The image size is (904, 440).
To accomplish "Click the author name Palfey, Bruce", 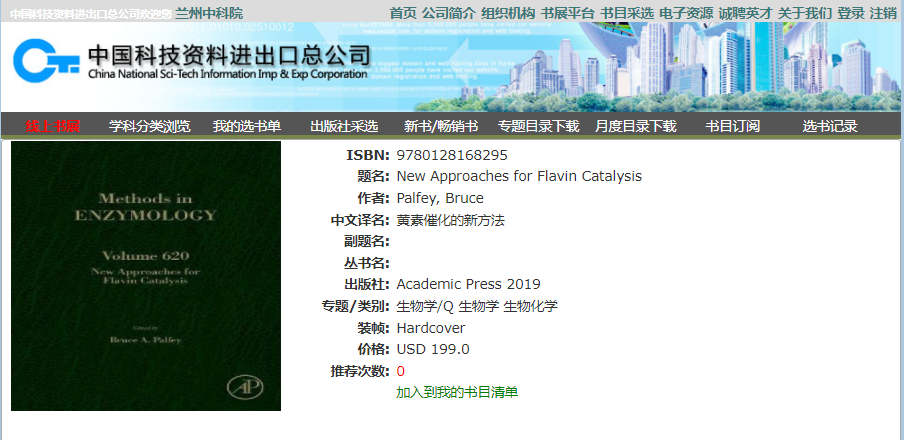I will (x=440, y=198).
